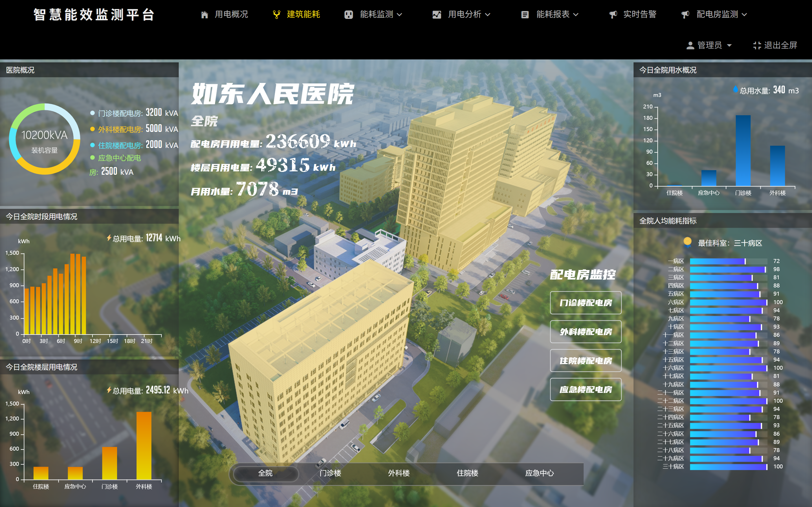
Task: Select the 应急中心 building tab
Action: tap(539, 473)
